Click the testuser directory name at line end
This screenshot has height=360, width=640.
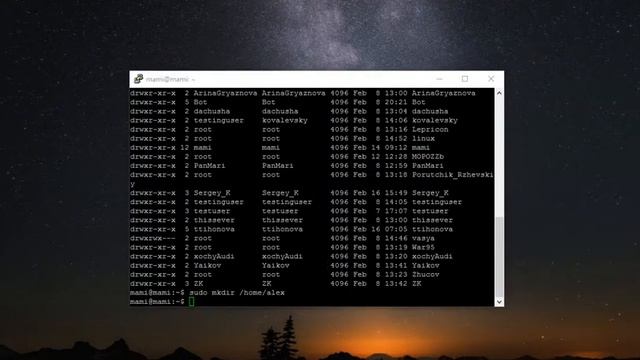click(x=430, y=211)
